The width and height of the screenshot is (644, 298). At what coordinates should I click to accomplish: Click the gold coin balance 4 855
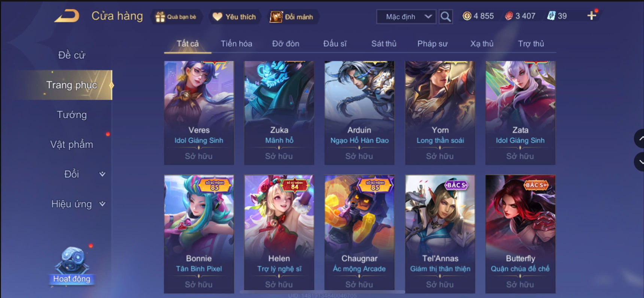pos(478,16)
